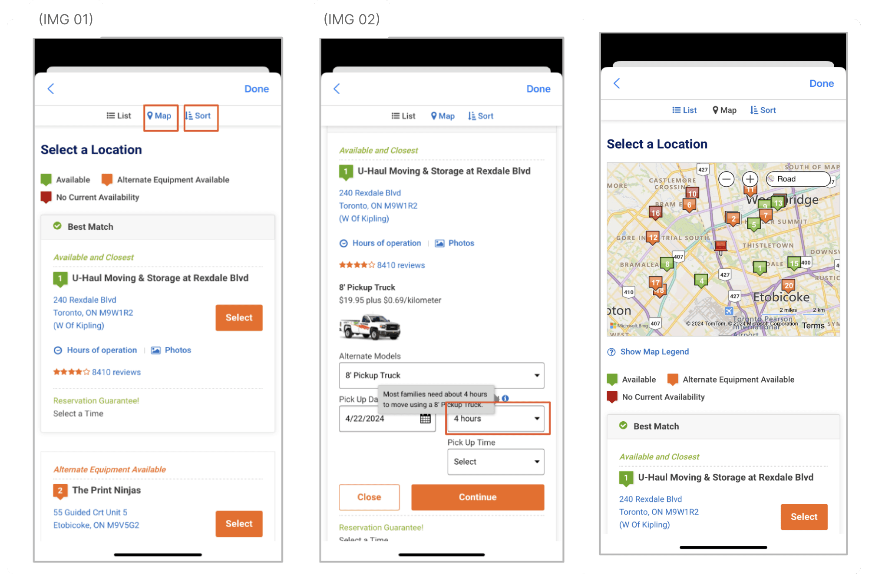The width and height of the screenshot is (872, 588).
Task: Open the Alternate Models 8' Pickup Truck dropdown
Action: pos(442,375)
